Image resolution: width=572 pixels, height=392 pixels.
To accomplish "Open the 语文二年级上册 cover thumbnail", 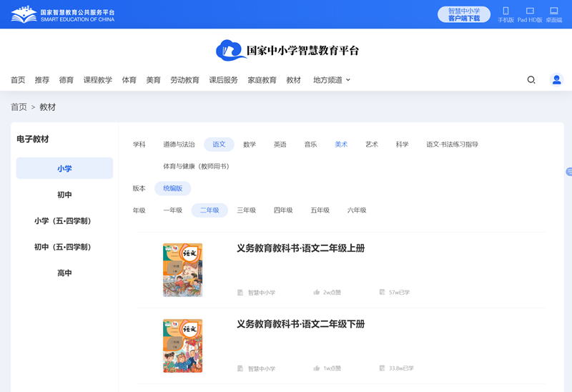I will click(182, 270).
